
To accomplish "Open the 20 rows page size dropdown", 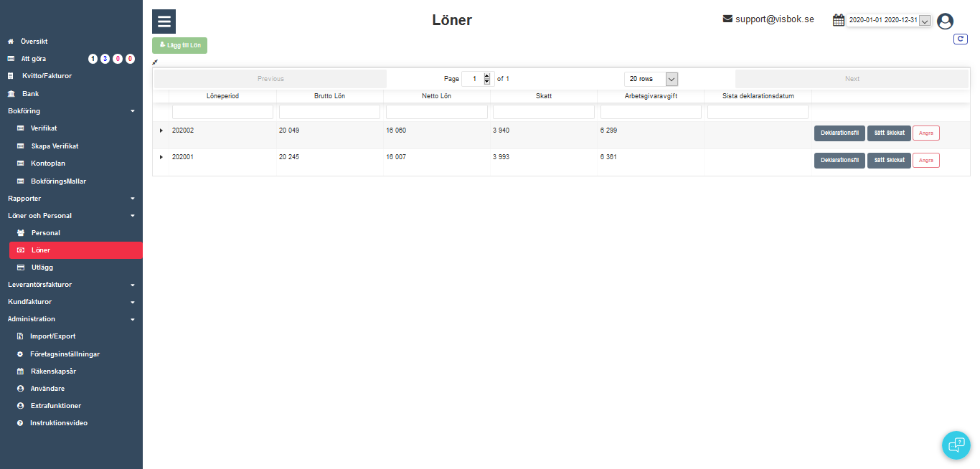I will 651,79.
